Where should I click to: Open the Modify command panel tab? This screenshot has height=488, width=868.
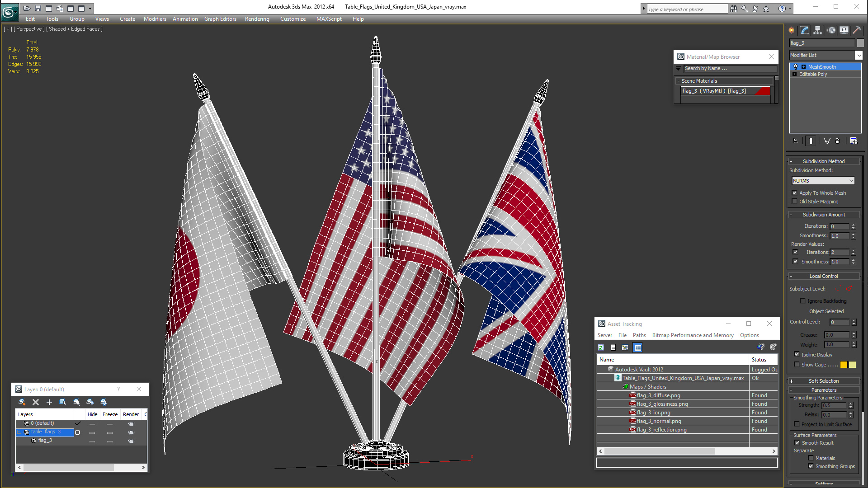pyautogui.click(x=805, y=30)
